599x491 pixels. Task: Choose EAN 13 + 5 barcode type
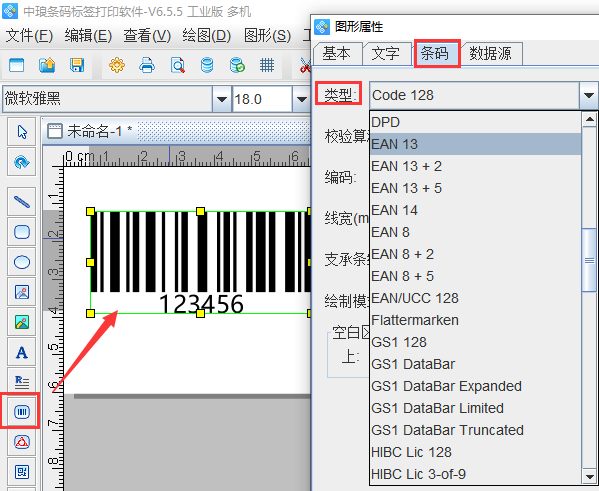click(475, 188)
